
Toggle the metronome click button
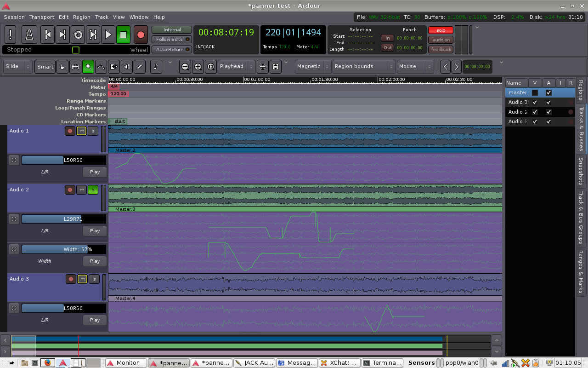point(30,34)
